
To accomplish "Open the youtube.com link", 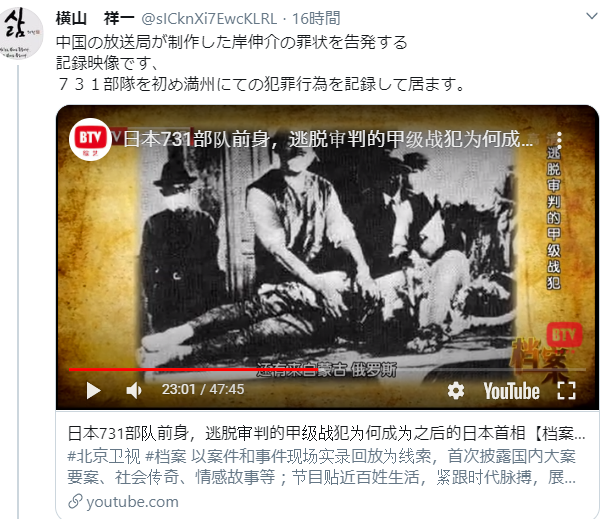I will [132, 502].
